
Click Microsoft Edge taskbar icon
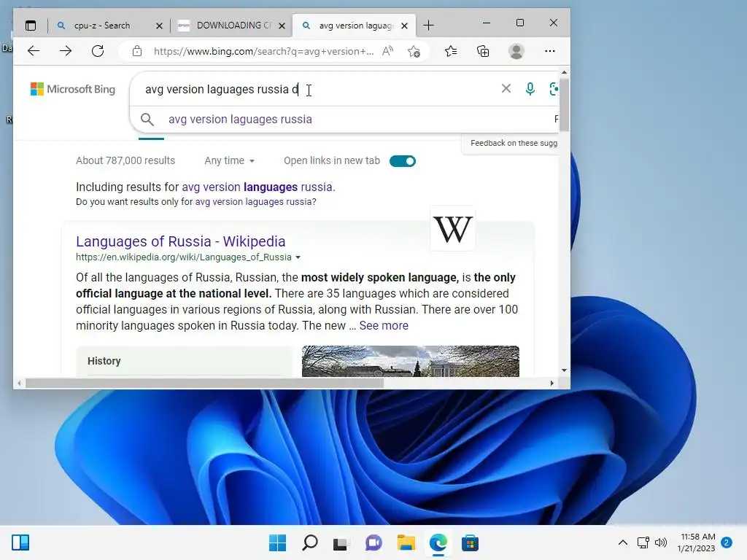[438, 542]
